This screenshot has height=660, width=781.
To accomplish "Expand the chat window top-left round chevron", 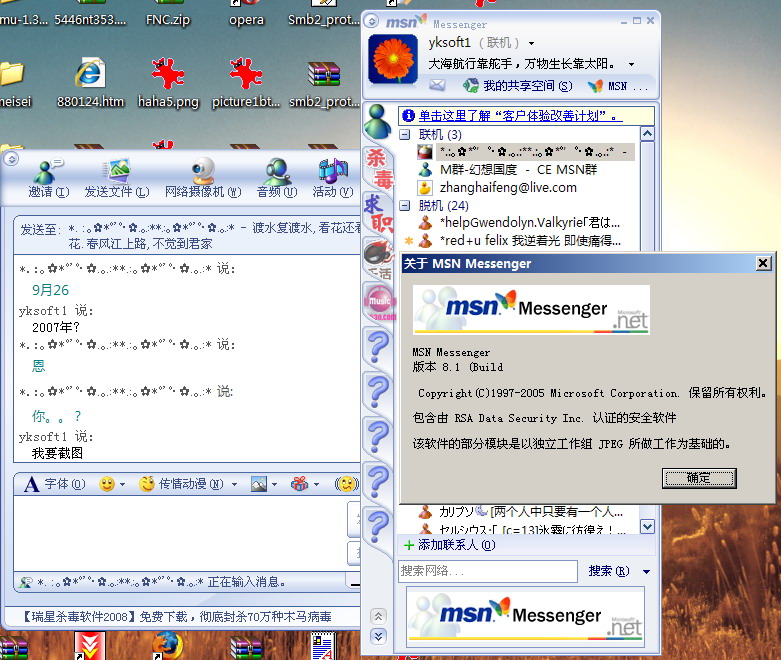I will (12, 159).
